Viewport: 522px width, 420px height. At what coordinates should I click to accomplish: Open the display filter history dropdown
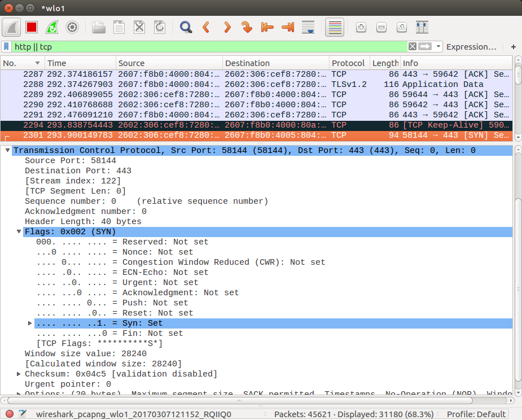click(438, 46)
